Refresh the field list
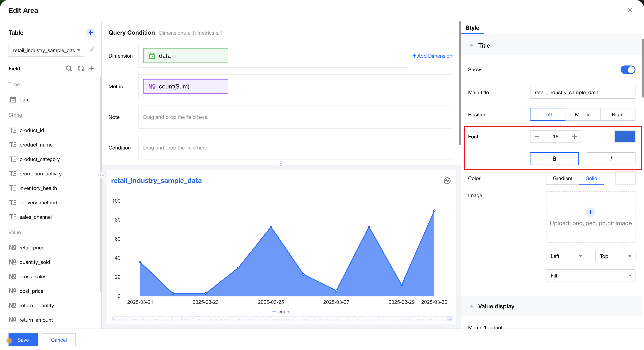Screen dimensions: 644x350 (x=81, y=68)
